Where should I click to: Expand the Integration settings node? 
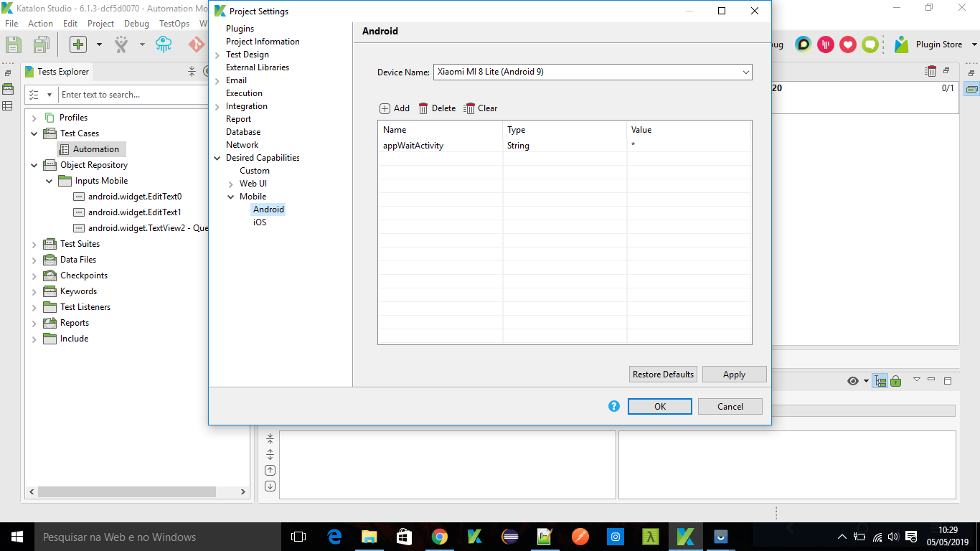point(217,107)
